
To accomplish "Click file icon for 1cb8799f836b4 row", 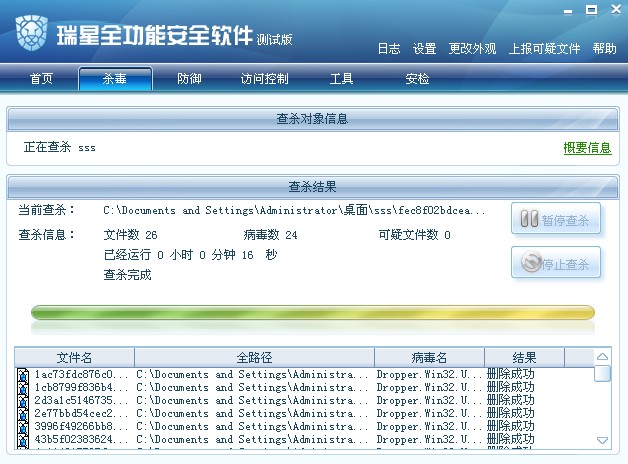I will pos(23,388).
